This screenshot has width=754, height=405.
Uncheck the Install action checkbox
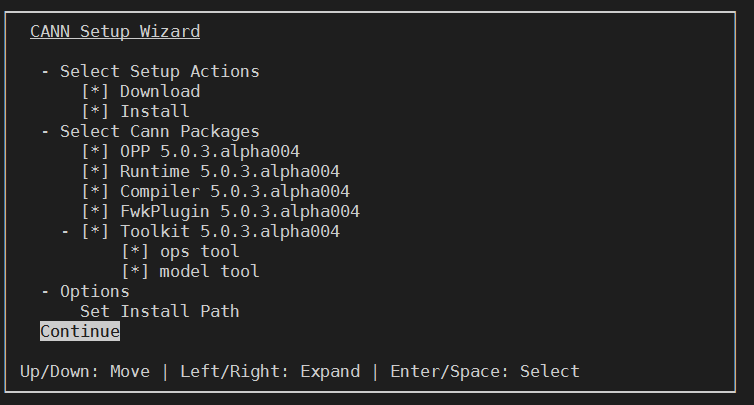(95, 112)
